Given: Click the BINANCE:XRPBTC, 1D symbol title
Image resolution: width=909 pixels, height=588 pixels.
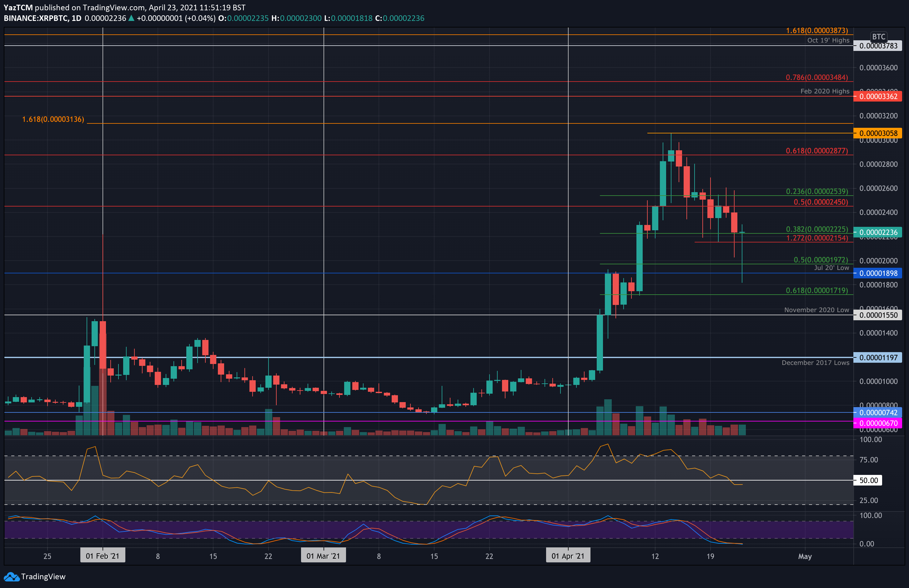Looking at the screenshot, I should 43,18.
